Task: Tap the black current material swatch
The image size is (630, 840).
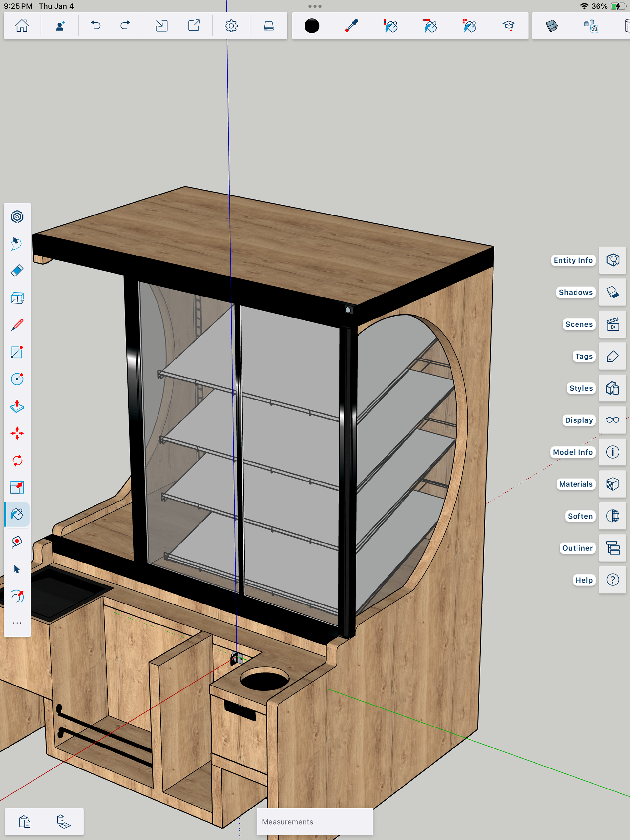Action: [x=312, y=26]
